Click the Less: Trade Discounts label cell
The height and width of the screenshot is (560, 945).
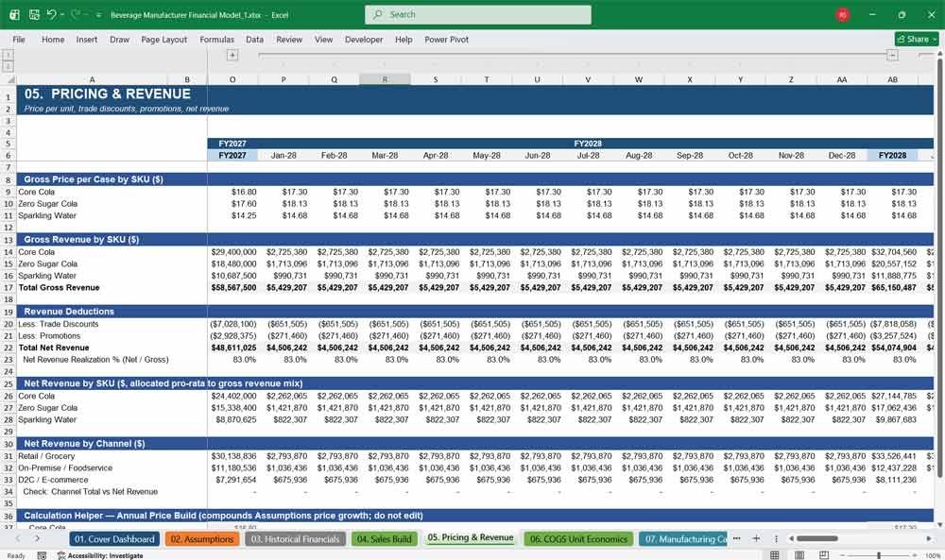(59, 324)
